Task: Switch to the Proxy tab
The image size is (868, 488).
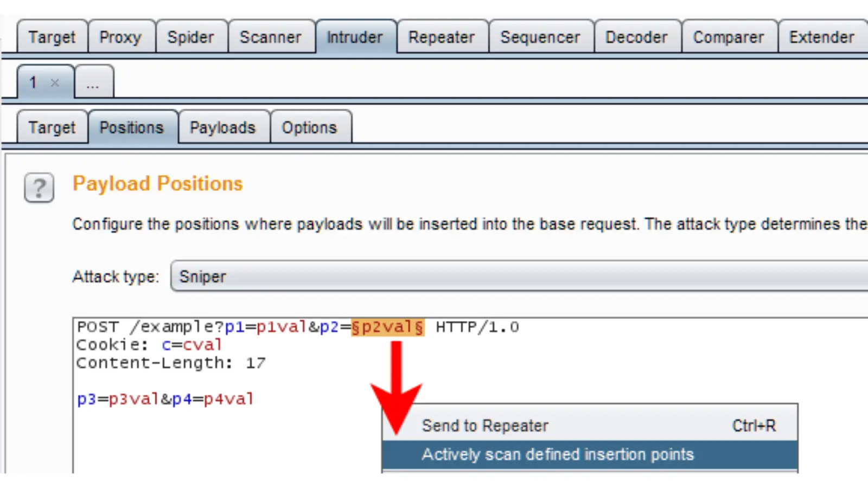Action: pyautogui.click(x=120, y=37)
